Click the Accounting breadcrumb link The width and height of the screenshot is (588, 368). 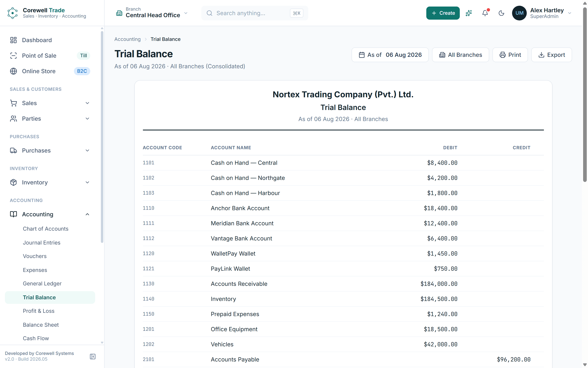tap(127, 39)
